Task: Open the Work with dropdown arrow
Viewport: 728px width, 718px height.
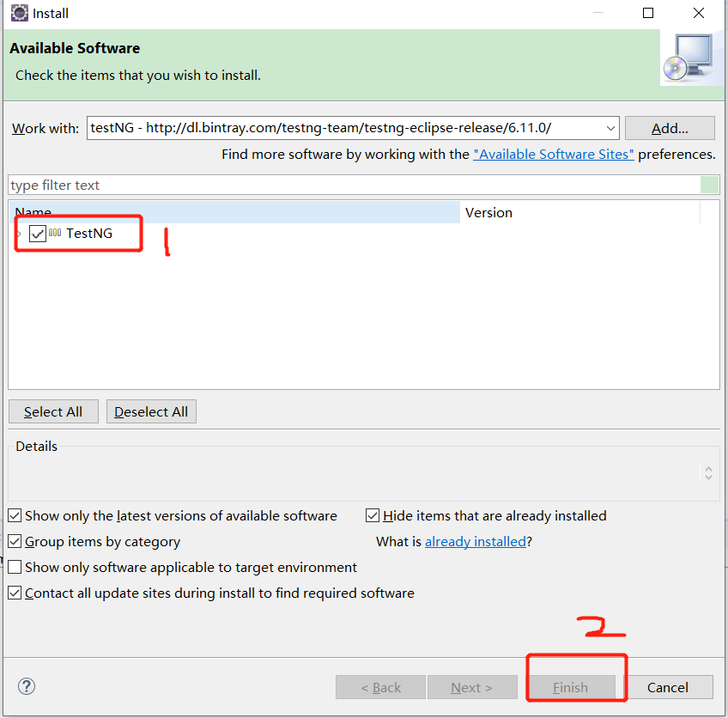Action: pyautogui.click(x=610, y=128)
